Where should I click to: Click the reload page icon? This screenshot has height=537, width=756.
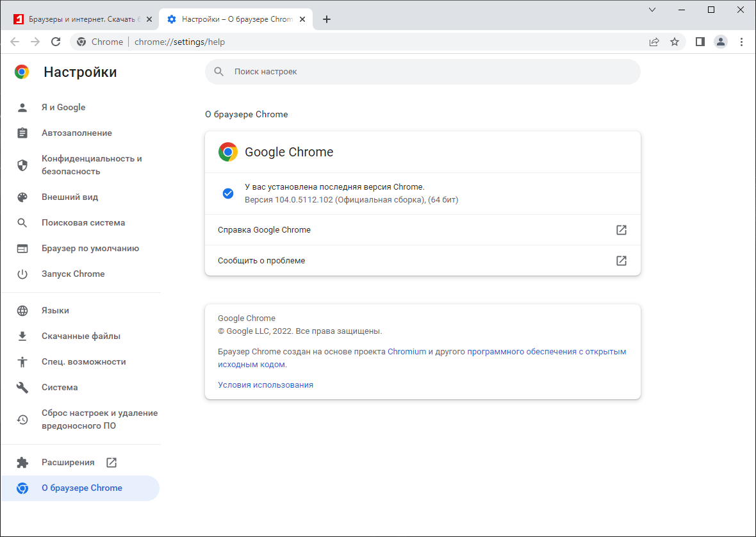click(x=56, y=42)
